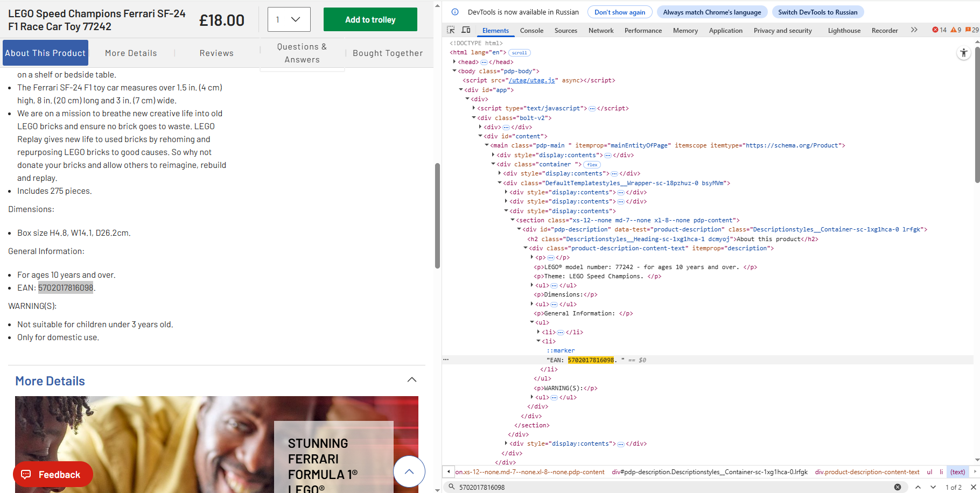Click Switch DevTools to Russian button

pos(817,12)
